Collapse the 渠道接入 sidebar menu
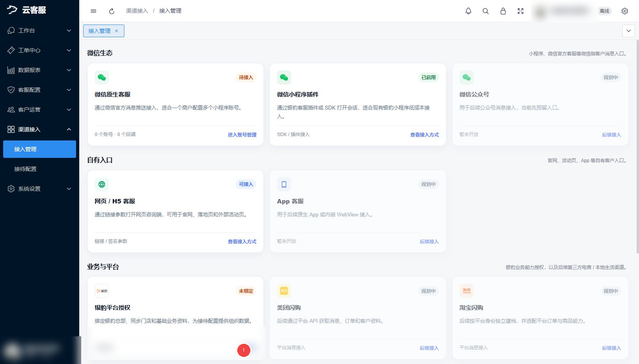The image size is (639, 364). click(40, 129)
